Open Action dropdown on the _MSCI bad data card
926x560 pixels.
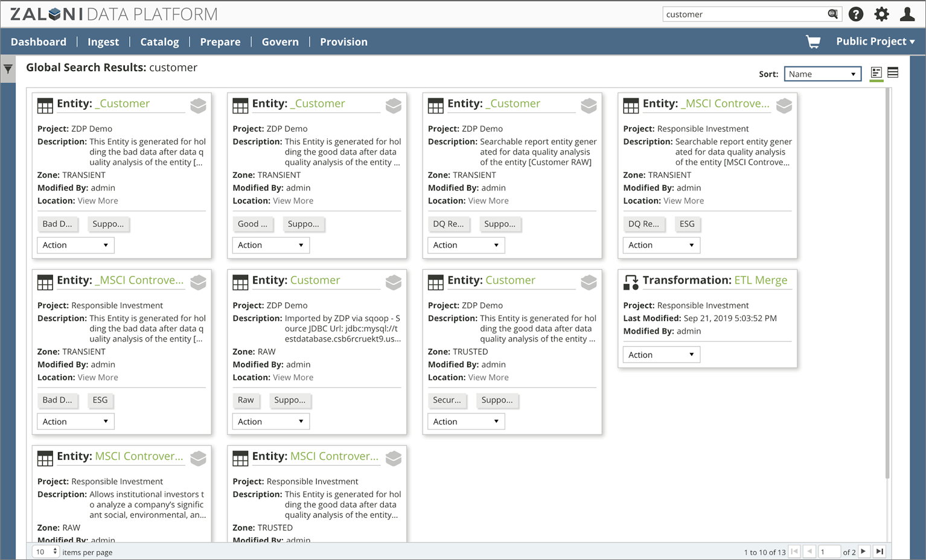tap(75, 421)
